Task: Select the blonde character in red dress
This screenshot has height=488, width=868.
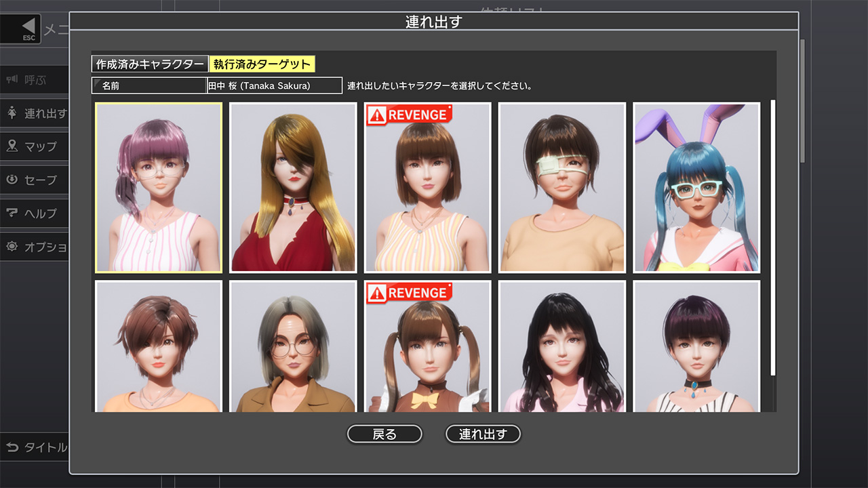Action: (x=293, y=188)
